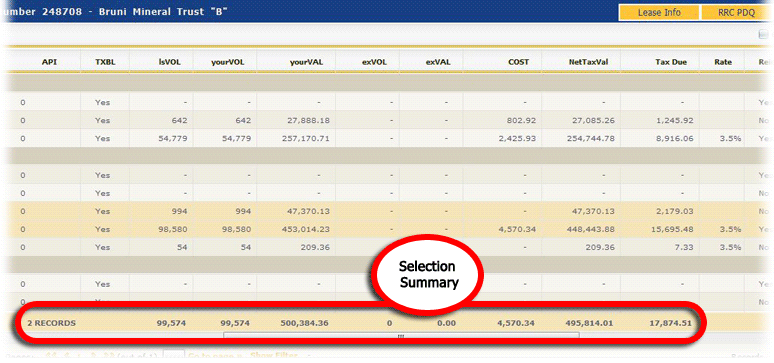Click the horizontal scrollbar thumb under the summary
This screenshot has width=774, height=363.
click(401, 336)
